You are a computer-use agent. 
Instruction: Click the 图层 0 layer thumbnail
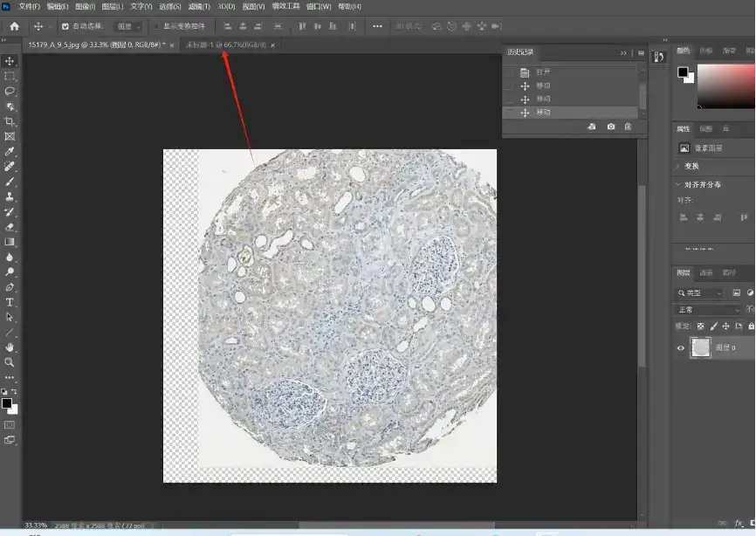pyautogui.click(x=701, y=347)
